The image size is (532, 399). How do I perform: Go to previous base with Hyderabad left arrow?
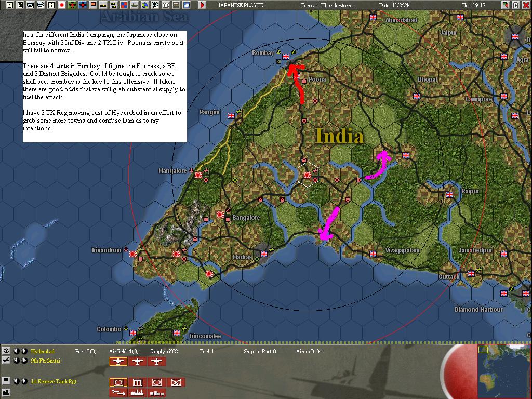tap(16, 351)
